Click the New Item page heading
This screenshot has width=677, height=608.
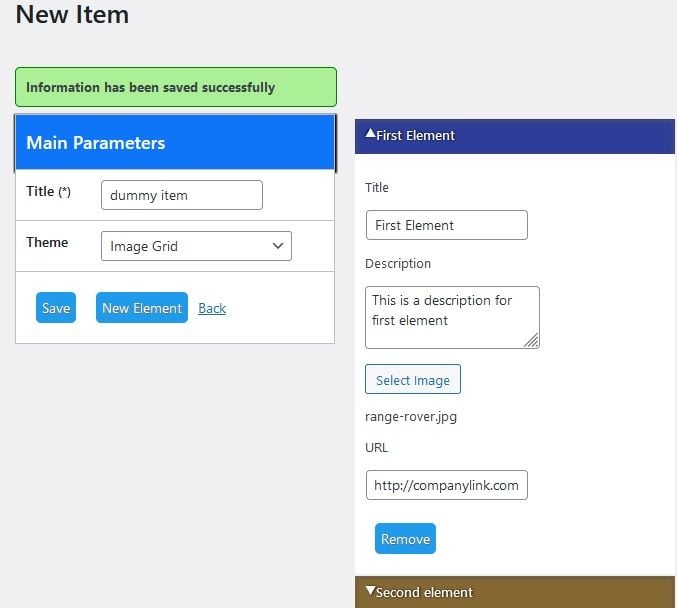pos(72,15)
